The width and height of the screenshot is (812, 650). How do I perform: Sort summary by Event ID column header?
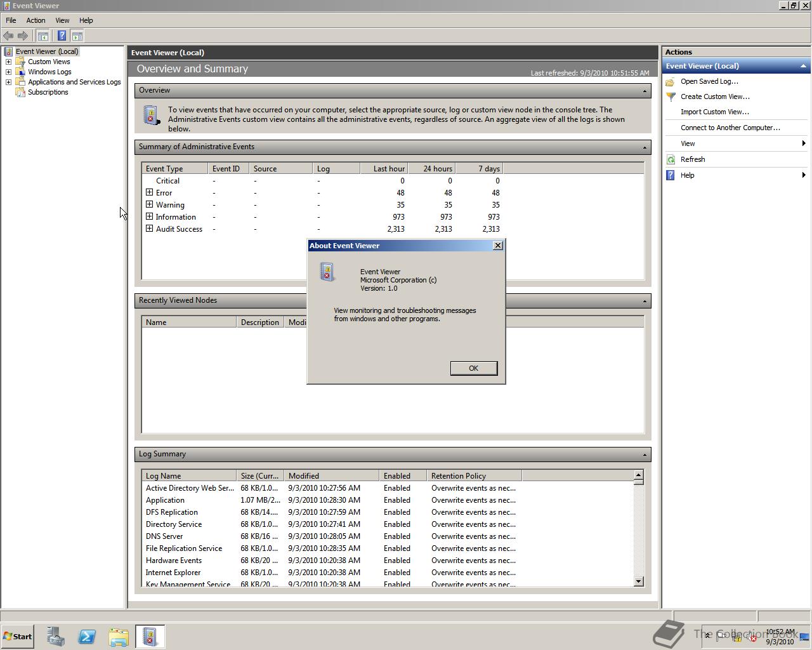tap(228, 168)
